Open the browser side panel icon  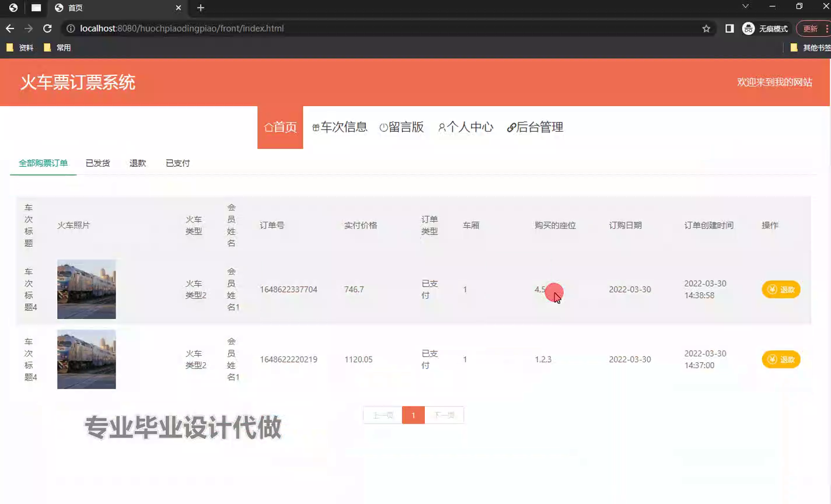tap(729, 28)
